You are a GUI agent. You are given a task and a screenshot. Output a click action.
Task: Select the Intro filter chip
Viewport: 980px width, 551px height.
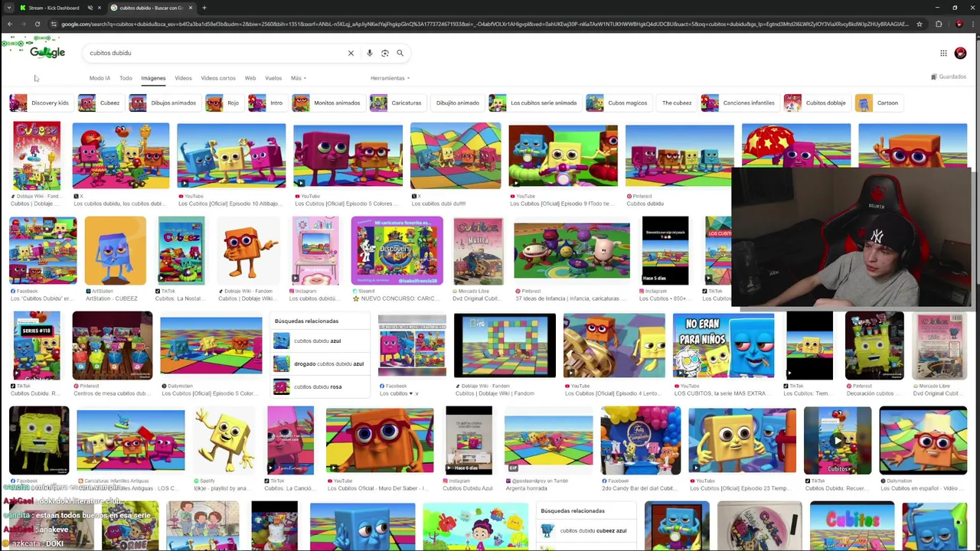tap(266, 103)
